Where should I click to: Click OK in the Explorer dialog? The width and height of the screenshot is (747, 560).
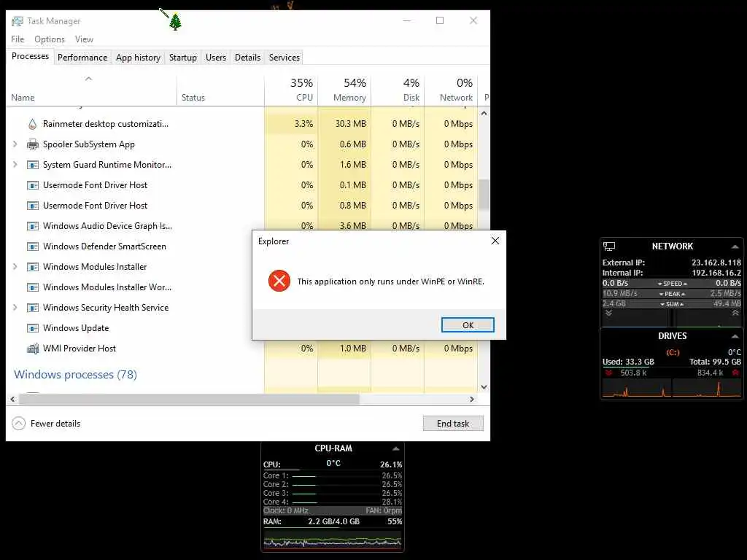coord(468,325)
